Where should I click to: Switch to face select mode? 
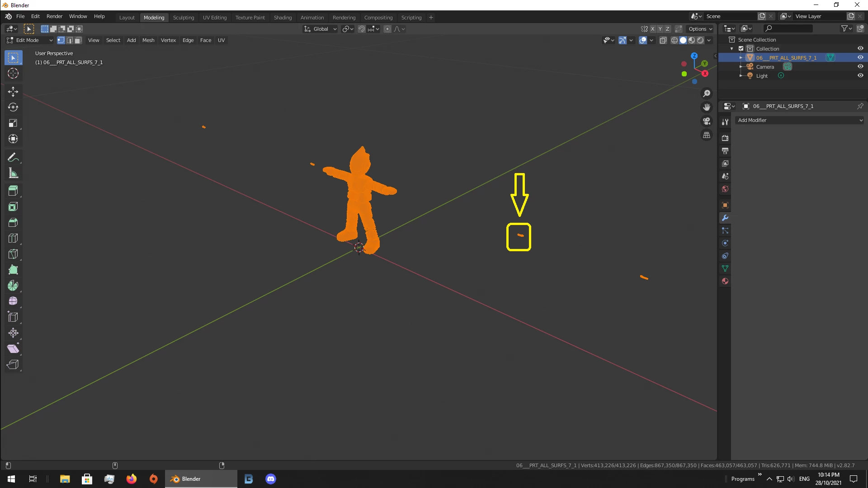(x=78, y=40)
